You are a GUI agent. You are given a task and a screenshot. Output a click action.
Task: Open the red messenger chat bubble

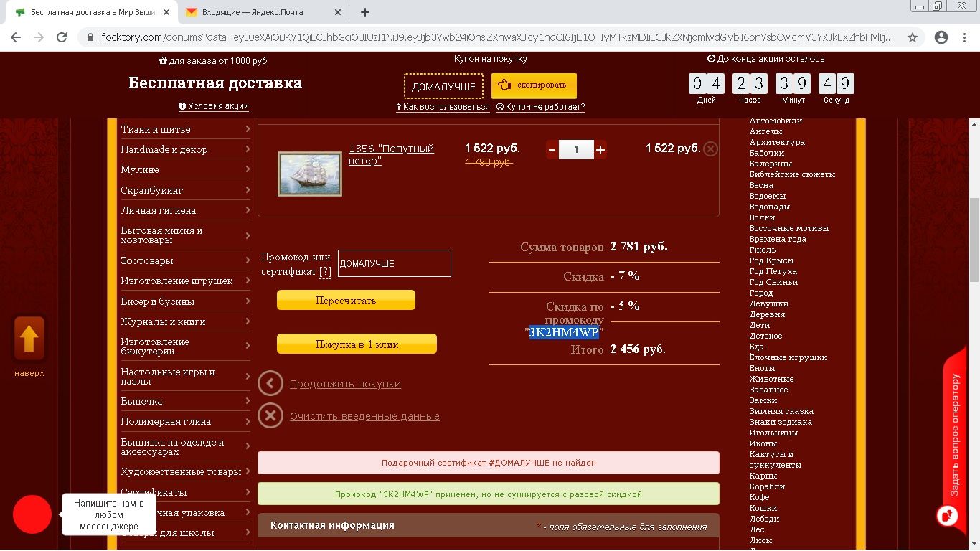(x=32, y=514)
